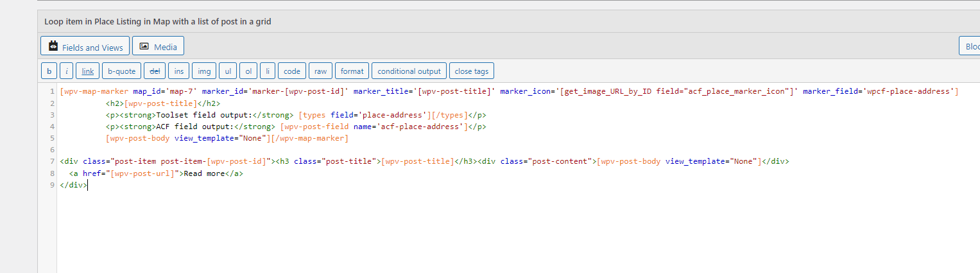Apply italic with the i quicktag
Screen dimensions: 980x273
click(67, 71)
